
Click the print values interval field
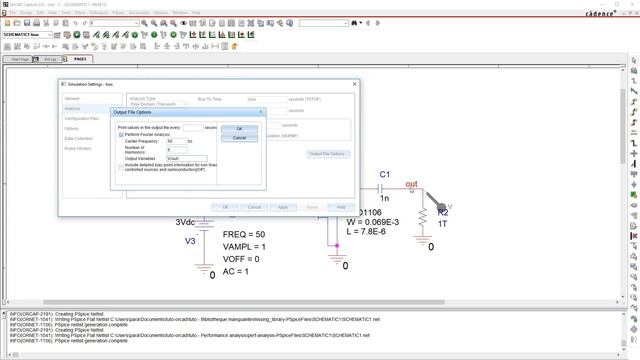(193, 128)
